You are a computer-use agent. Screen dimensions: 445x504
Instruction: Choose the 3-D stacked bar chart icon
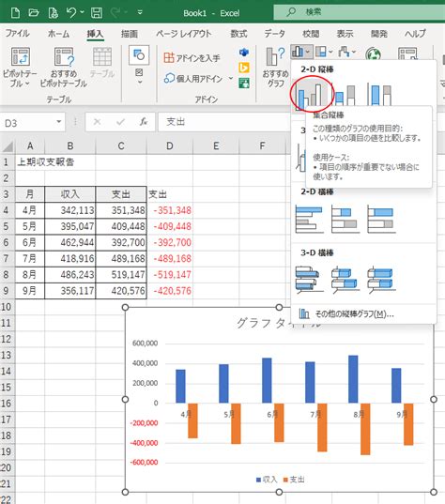345,280
